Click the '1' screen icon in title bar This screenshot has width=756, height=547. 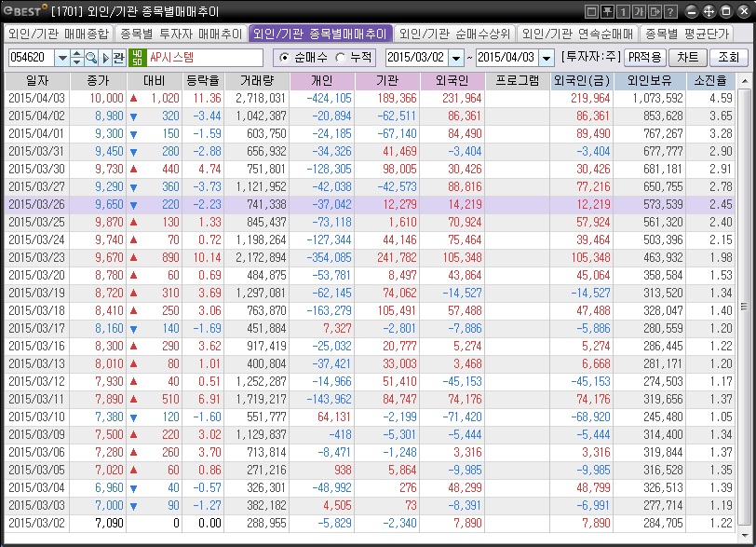(x=624, y=11)
